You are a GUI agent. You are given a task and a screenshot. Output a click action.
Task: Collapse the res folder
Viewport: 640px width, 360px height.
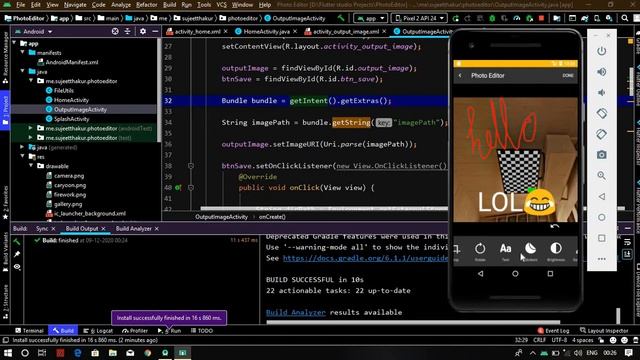tap(23, 157)
